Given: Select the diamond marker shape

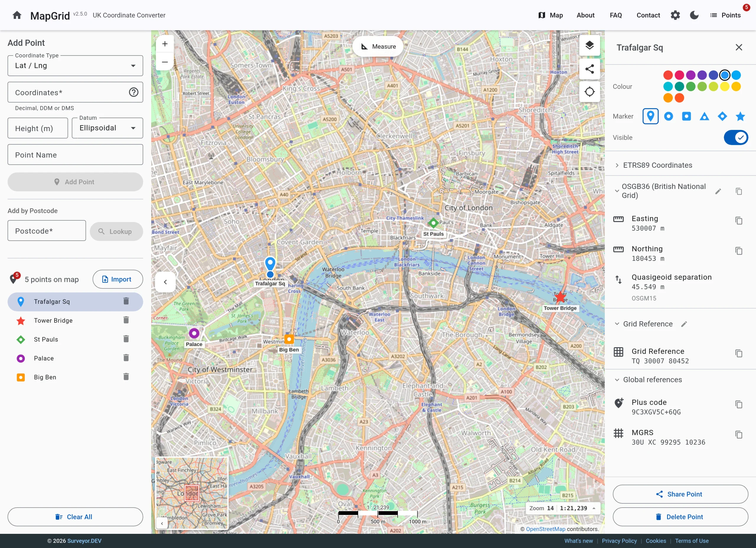Looking at the screenshot, I should (722, 116).
